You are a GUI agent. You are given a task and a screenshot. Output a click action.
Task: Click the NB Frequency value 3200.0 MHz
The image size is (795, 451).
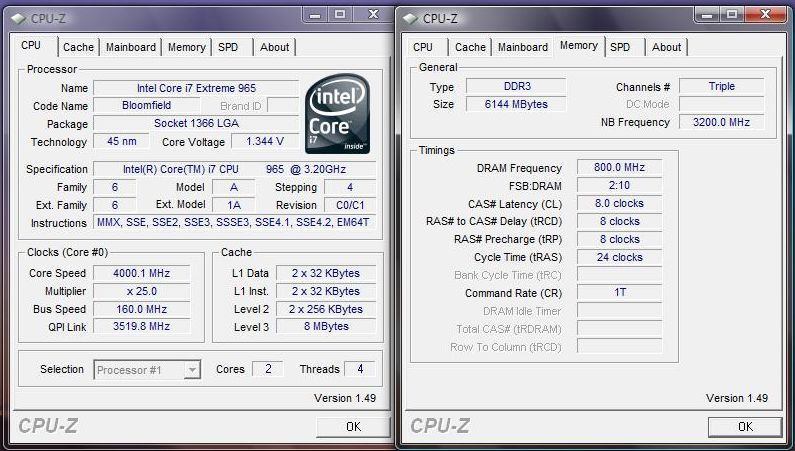(x=721, y=122)
